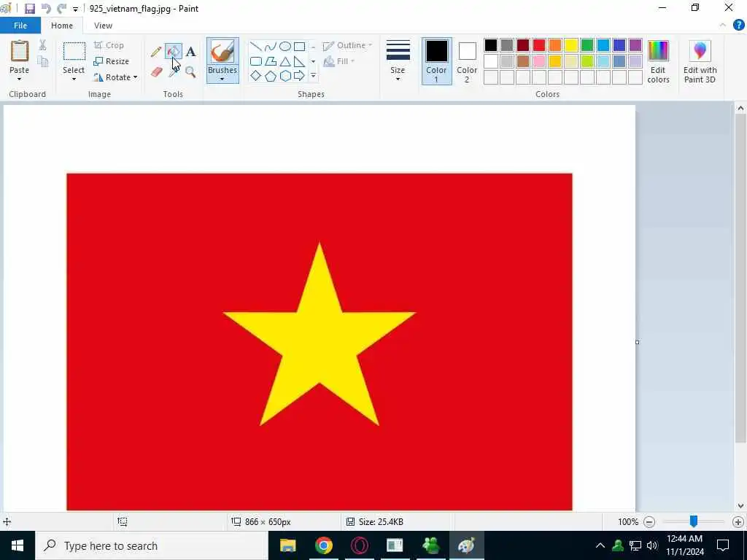The width and height of the screenshot is (747, 560).
Task: Select the Magnifier tool
Action: (x=190, y=72)
